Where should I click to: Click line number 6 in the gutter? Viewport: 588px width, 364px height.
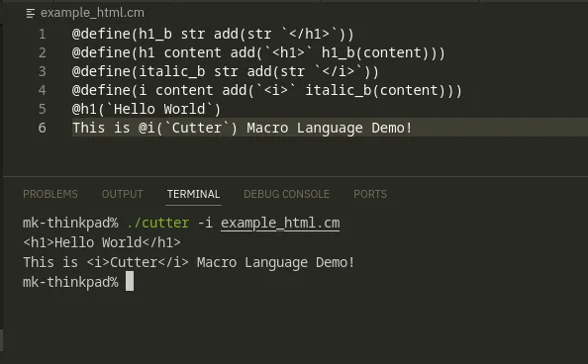coord(43,128)
